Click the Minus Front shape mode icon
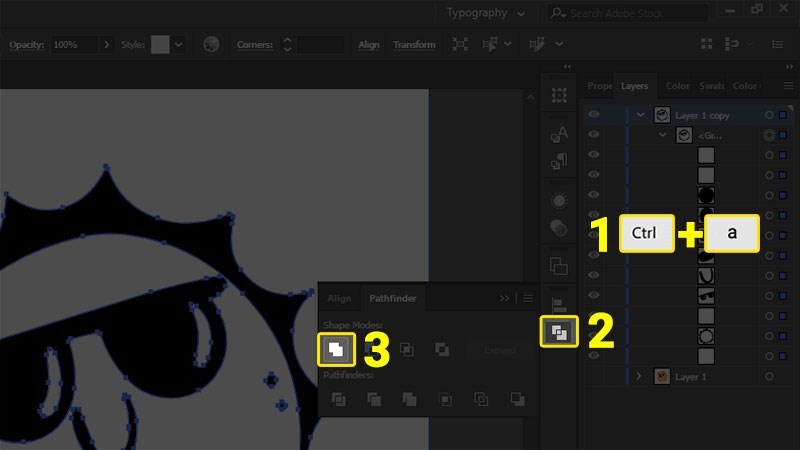800x450 pixels. (370, 349)
